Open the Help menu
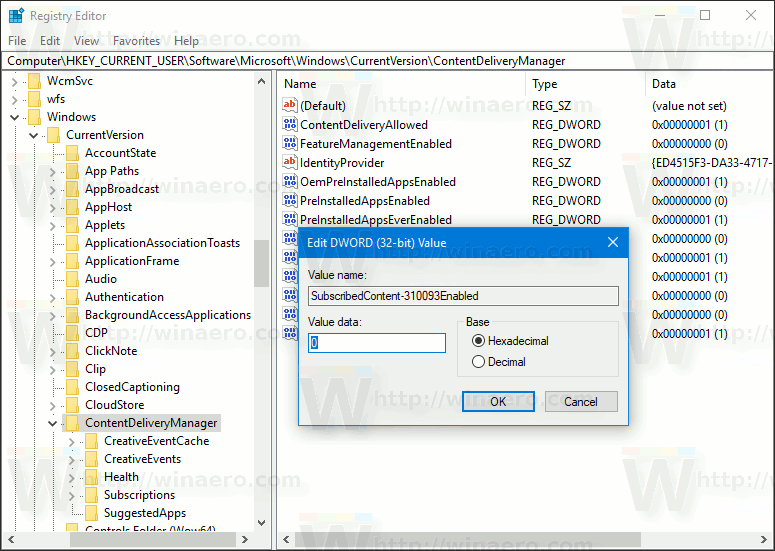 (x=186, y=41)
